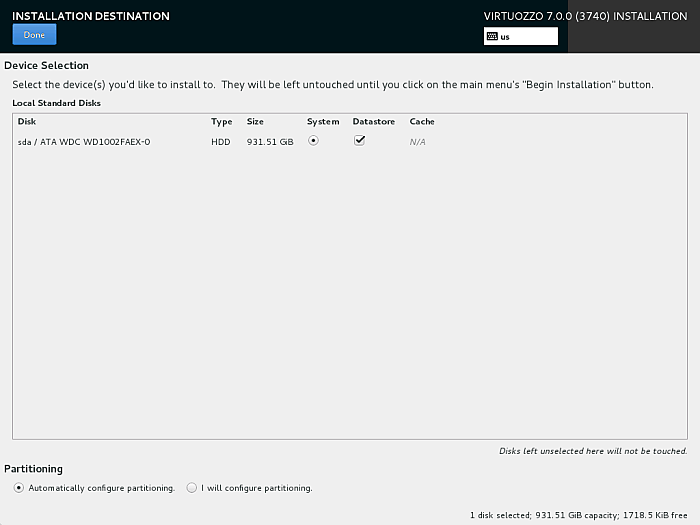Click the Type column header
Image resolution: width=700 pixels, height=525 pixels.
[221, 122]
